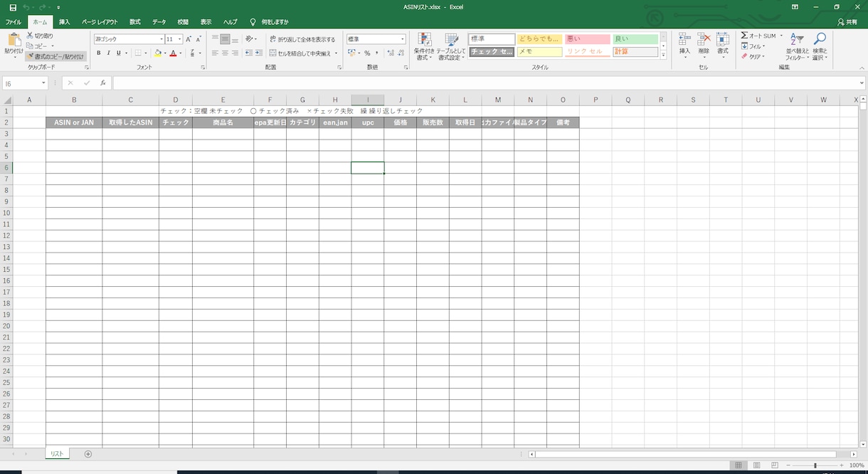Open Find & Select (検索と選択)
This screenshot has width=868, height=474.
pos(820,46)
